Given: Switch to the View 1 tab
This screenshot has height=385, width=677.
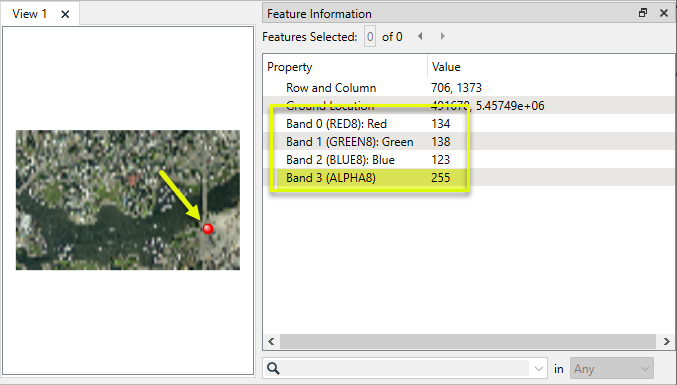Looking at the screenshot, I should pos(29,14).
